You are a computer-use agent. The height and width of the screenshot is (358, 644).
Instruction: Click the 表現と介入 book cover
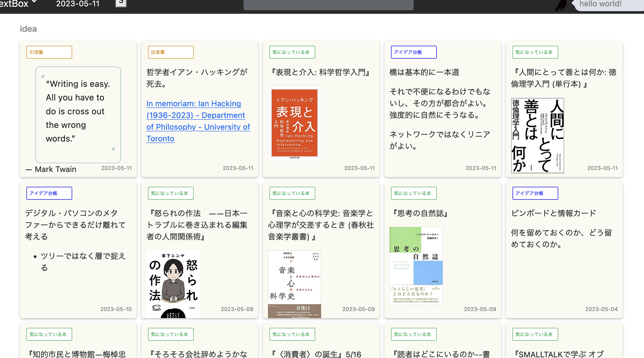(294, 123)
